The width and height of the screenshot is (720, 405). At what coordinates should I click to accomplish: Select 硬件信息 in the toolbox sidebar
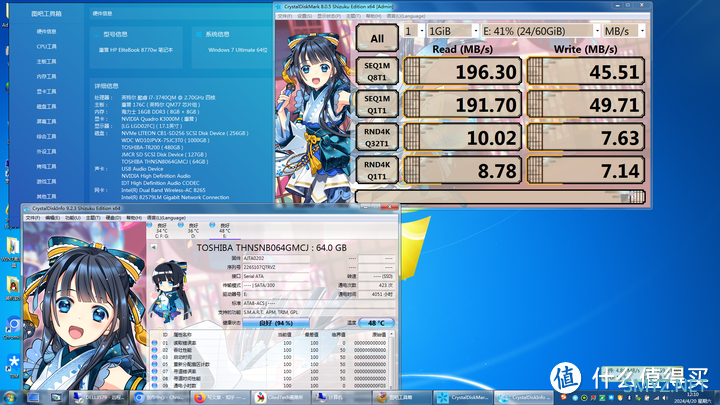pyautogui.click(x=46, y=31)
